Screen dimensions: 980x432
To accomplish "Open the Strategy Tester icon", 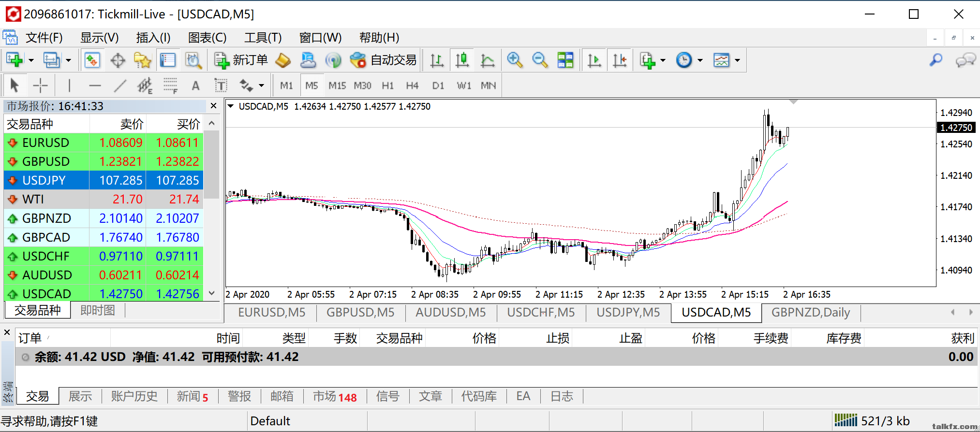I will pos(193,60).
